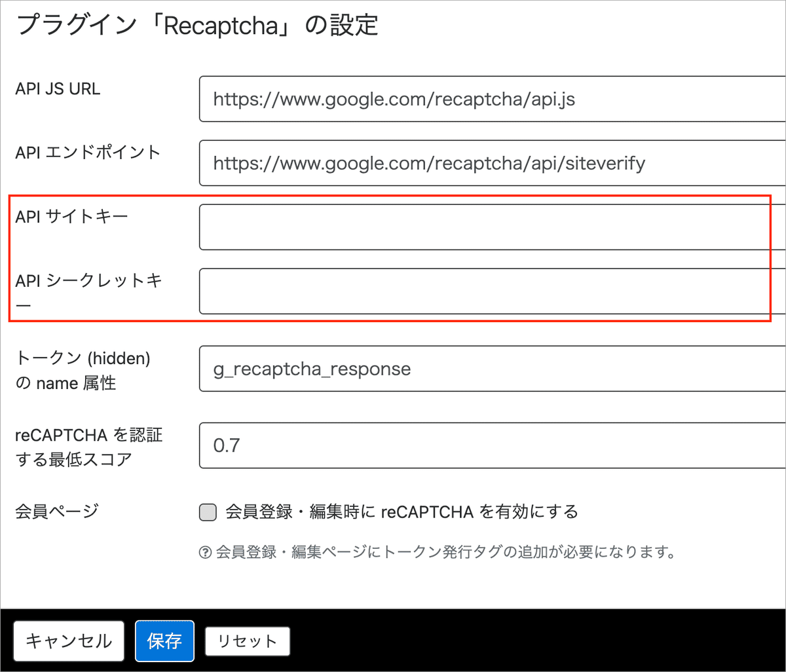Click the トークン (hidden) の name 属性 label
The width and height of the screenshot is (786, 672).
(83, 370)
